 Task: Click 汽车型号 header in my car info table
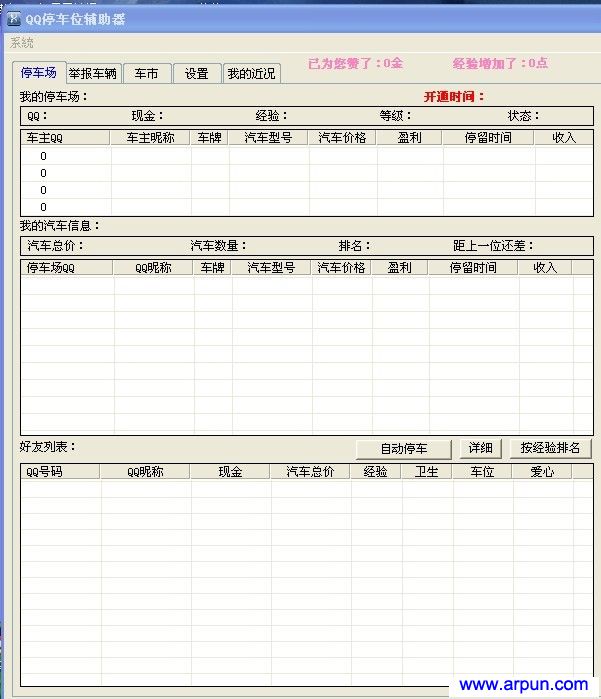271,267
